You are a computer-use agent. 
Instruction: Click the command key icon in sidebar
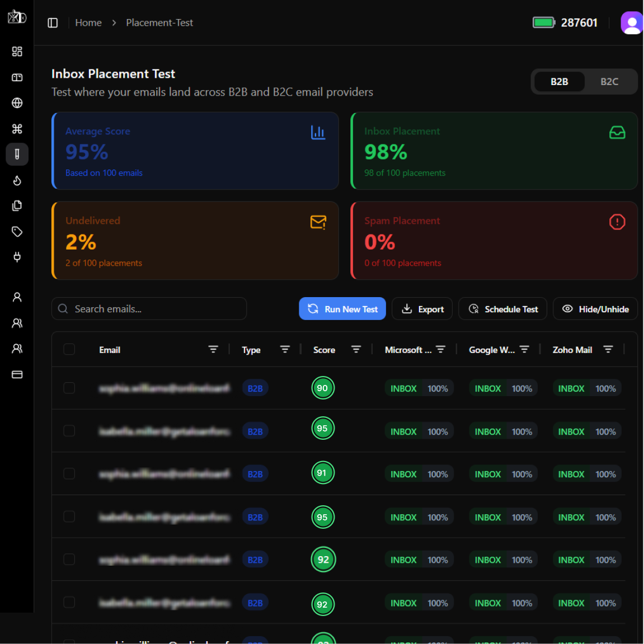tap(17, 129)
